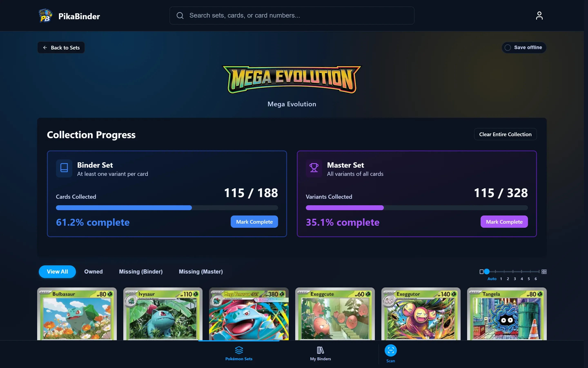Open the Exeggutor card
Image resolution: width=588 pixels, height=368 pixels.
421,314
